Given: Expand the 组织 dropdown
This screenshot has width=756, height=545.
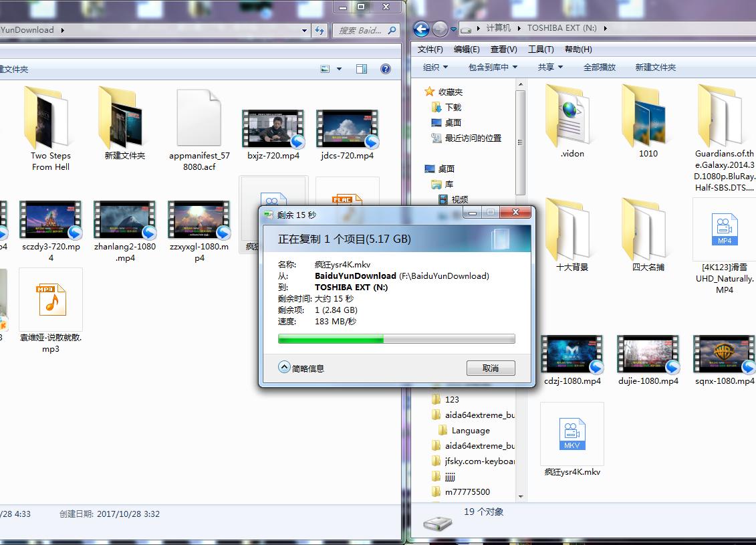Looking at the screenshot, I should click(x=435, y=67).
